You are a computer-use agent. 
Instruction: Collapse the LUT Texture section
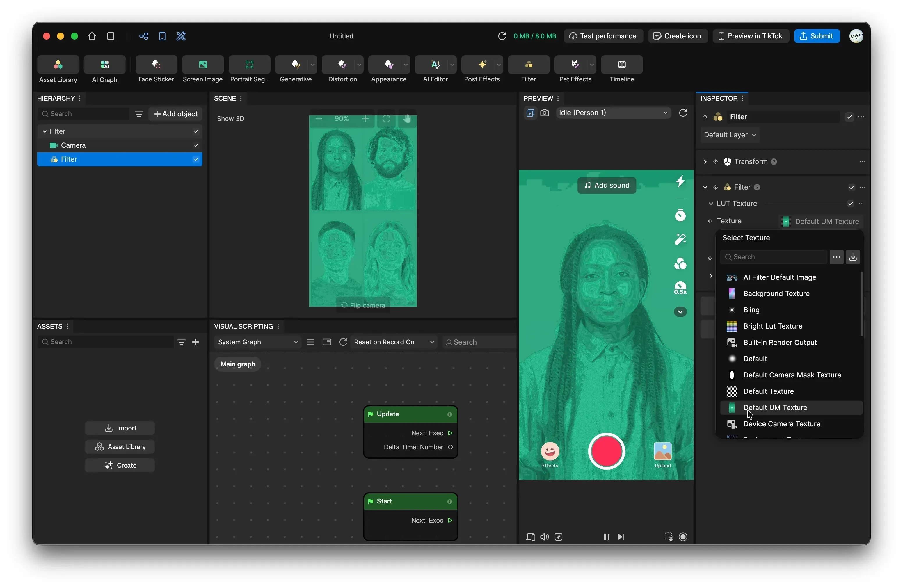[711, 204]
